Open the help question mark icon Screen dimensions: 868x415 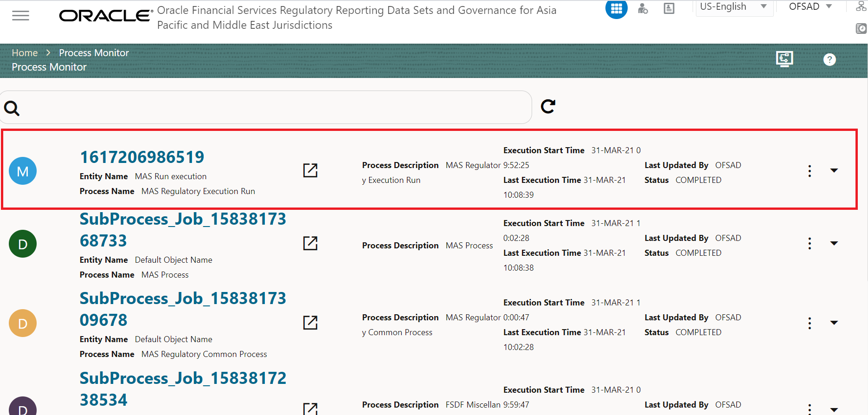pyautogui.click(x=829, y=59)
